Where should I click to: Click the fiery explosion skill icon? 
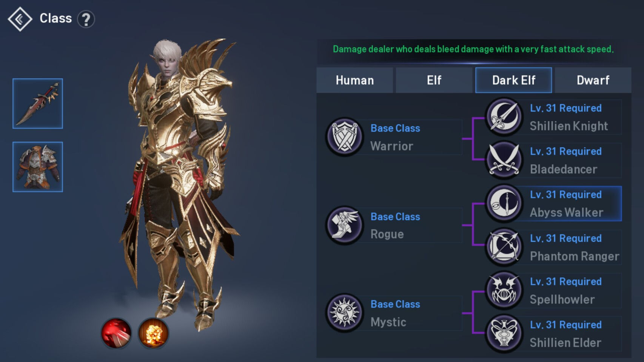click(153, 333)
